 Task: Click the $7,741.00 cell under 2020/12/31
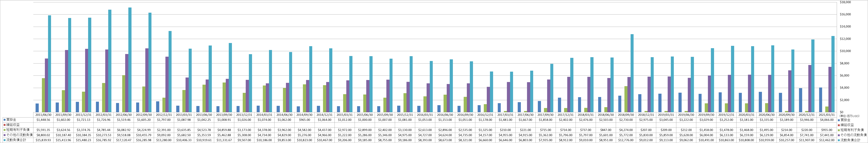(x=807, y=135)
